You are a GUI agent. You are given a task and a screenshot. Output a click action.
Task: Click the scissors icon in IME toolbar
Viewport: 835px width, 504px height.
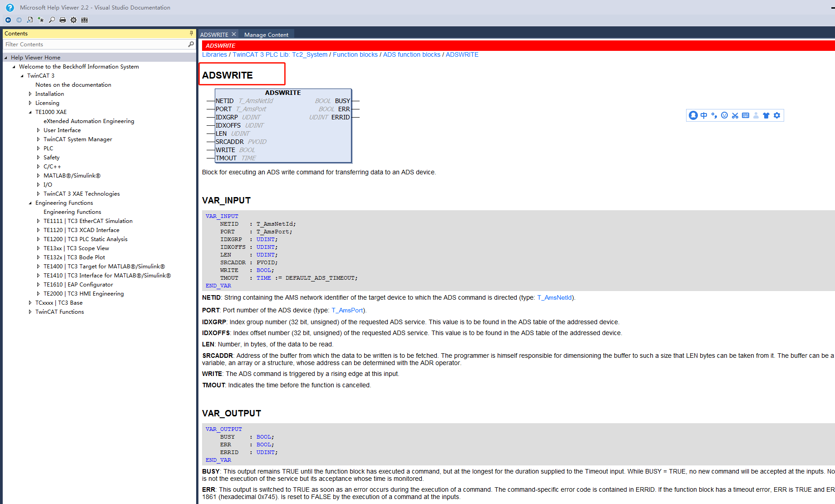tap(735, 116)
